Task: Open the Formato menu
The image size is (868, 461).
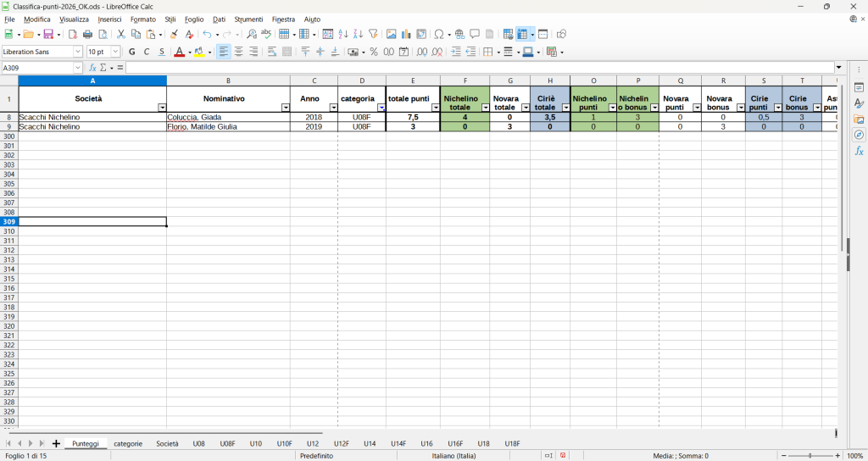Action: tap(142, 19)
